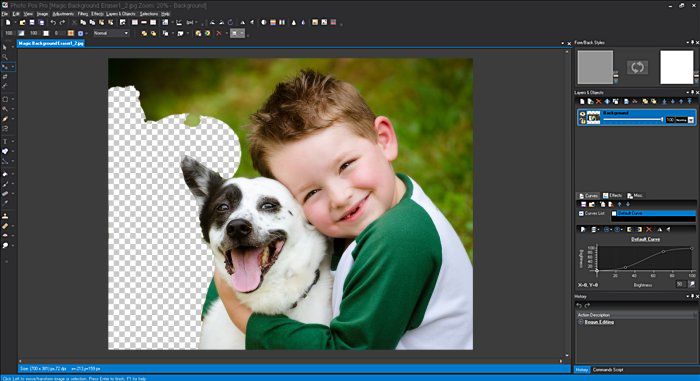Click the apply curve button beside value 50
This screenshot has width=700, height=381.
[x=692, y=284]
